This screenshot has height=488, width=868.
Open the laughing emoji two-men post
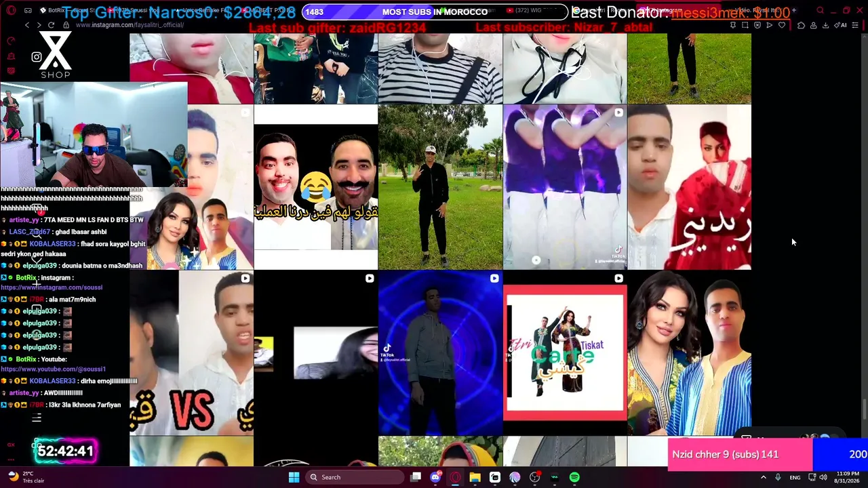pyautogui.click(x=316, y=187)
